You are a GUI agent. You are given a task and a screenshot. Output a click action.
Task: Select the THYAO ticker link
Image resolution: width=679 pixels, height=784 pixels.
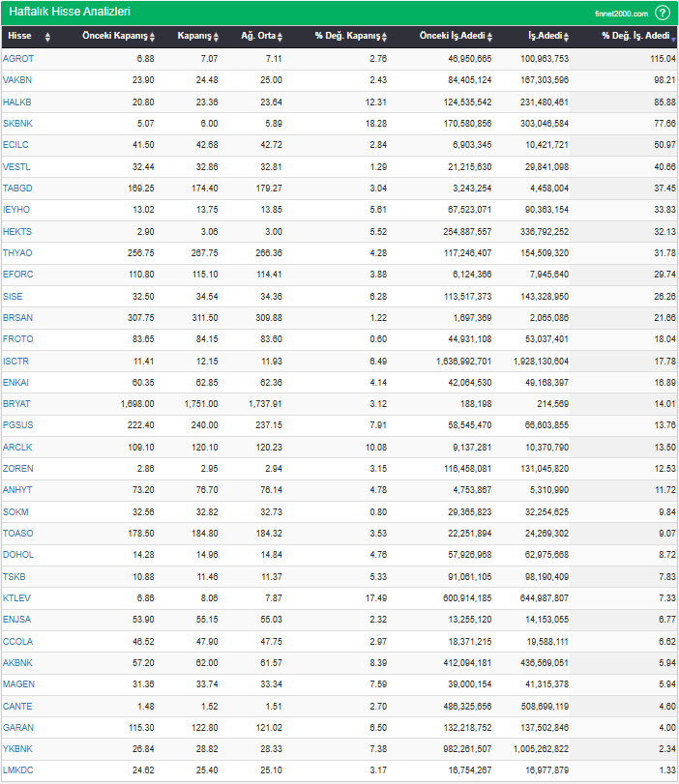[18, 253]
